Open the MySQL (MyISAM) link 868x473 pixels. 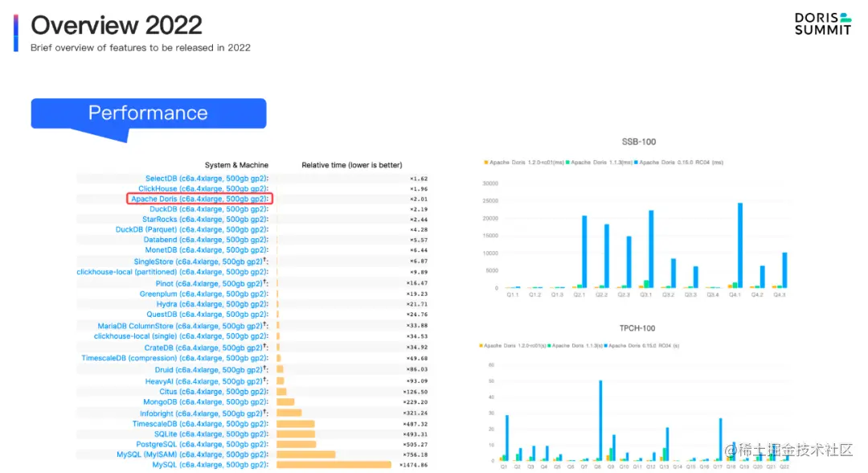tap(192, 454)
